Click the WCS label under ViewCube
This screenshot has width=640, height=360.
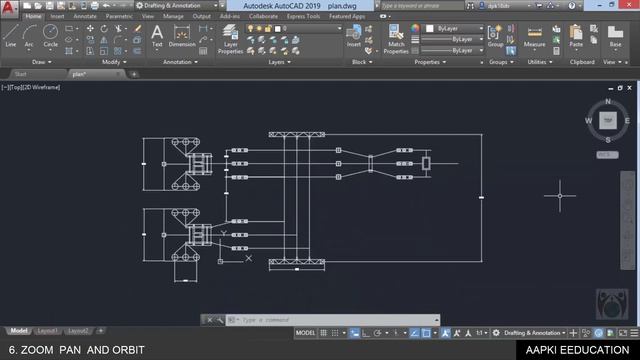point(607,155)
